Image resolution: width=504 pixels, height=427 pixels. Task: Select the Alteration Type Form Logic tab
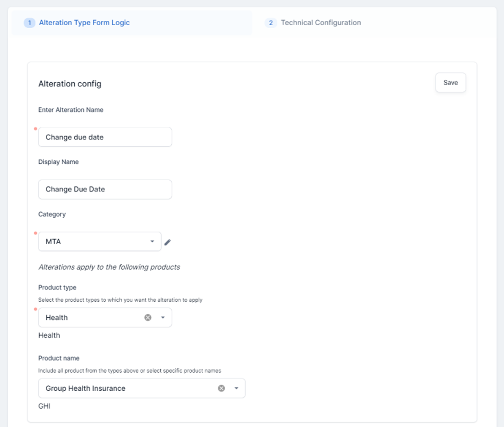(84, 23)
